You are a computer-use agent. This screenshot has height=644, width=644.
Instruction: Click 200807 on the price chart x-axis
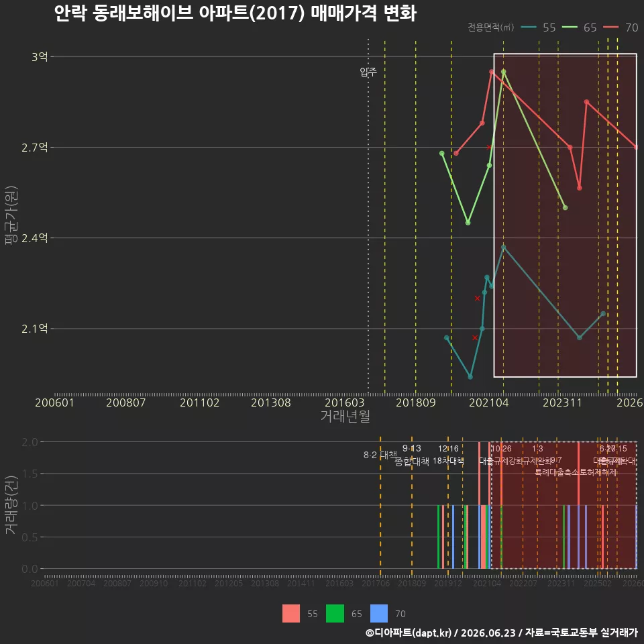coord(126,402)
